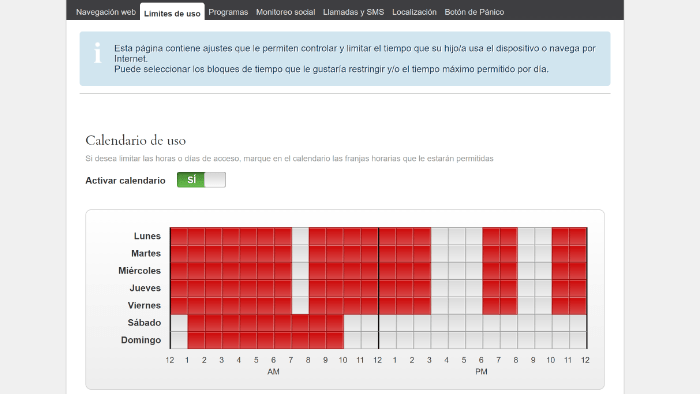Toggle the Lunes 11 PM calendar slot
The height and width of the screenshot is (394, 700).
tap(578, 236)
